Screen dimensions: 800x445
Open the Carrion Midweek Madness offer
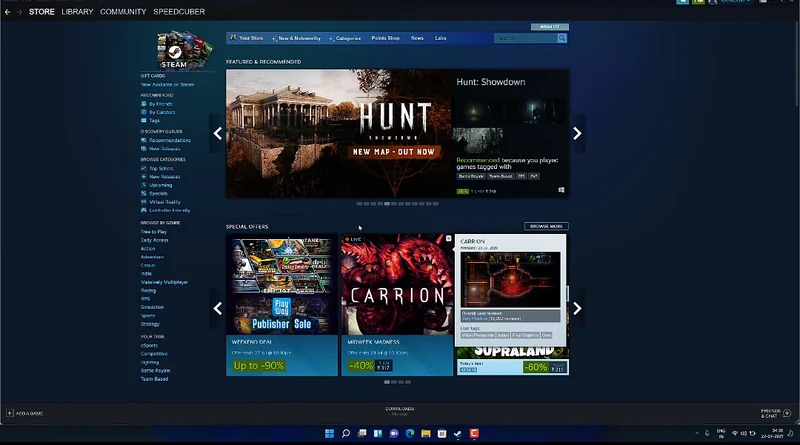tap(396, 300)
